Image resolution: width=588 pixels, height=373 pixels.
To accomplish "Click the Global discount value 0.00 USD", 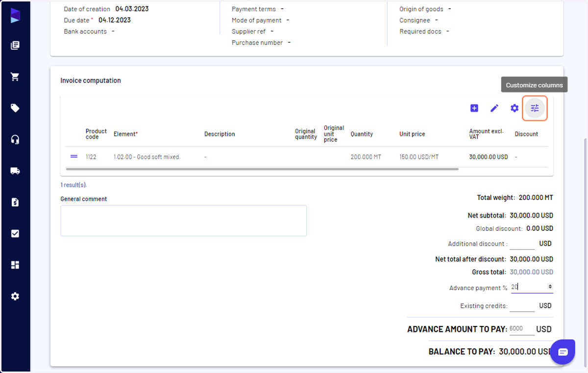I will (540, 228).
